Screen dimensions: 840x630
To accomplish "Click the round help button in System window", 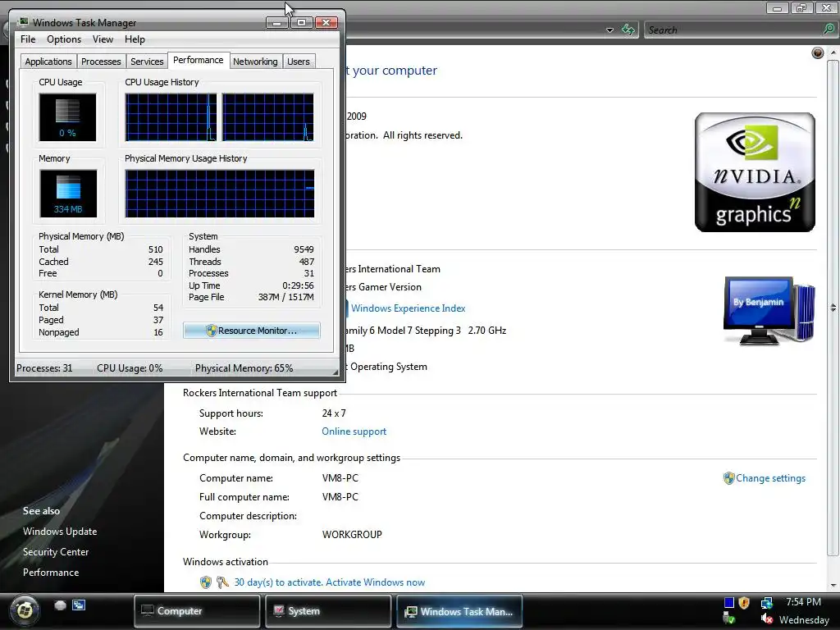I will tap(817, 52).
